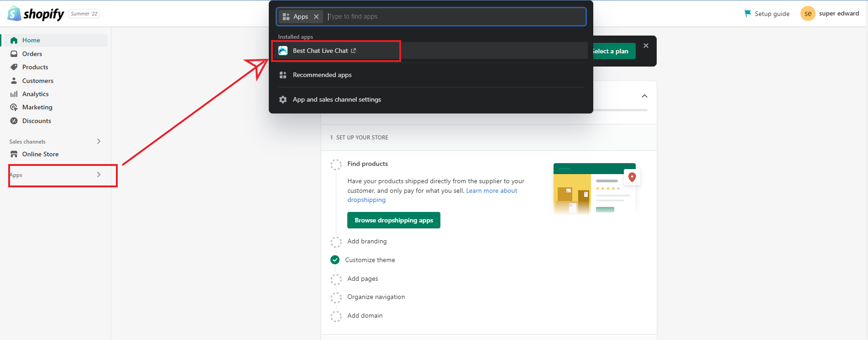
Task: Click the Summer '22 edition badge
Action: tap(84, 14)
